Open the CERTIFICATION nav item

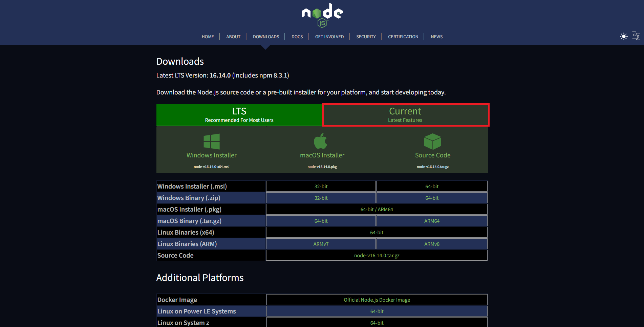click(403, 37)
